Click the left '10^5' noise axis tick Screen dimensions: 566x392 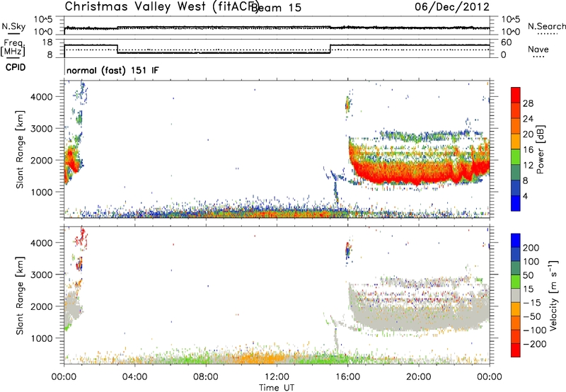[x=43, y=20]
